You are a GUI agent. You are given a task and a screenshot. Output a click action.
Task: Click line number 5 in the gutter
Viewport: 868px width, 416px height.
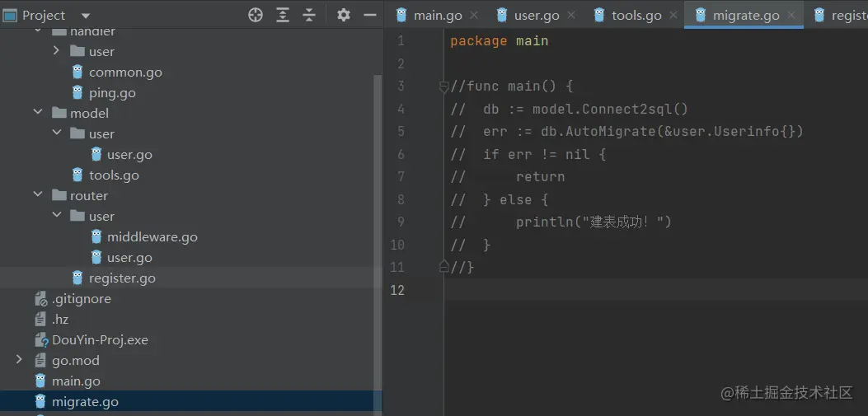pyautogui.click(x=401, y=132)
